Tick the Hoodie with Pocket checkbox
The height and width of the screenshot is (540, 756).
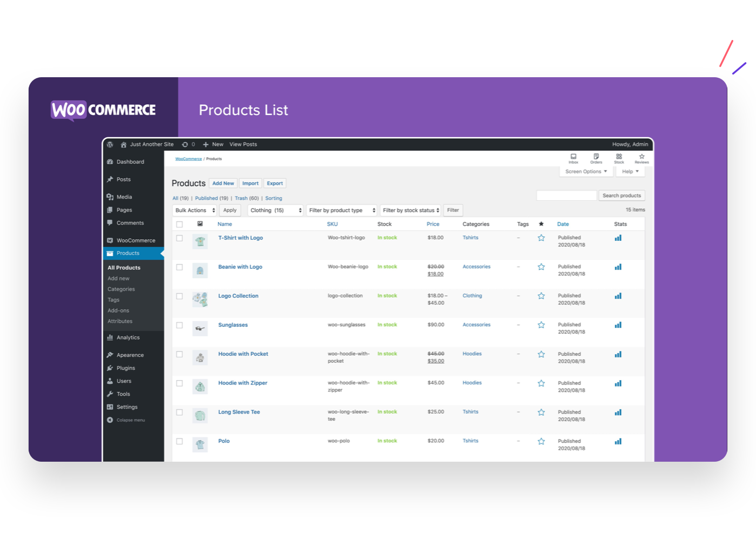point(180,355)
